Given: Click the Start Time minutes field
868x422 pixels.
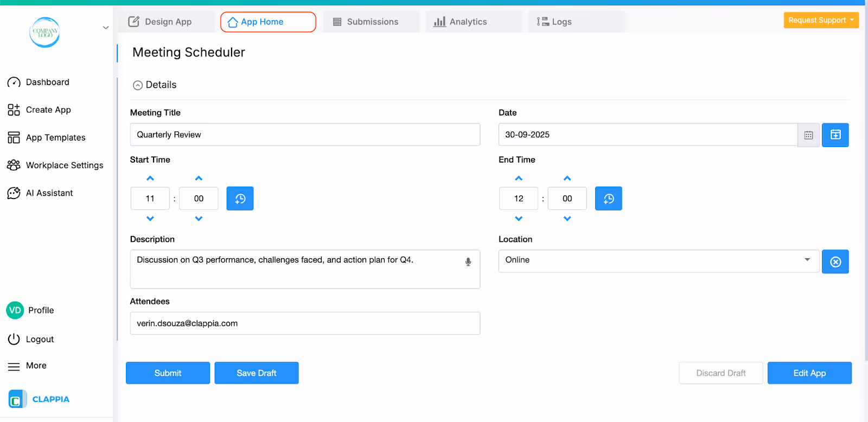Looking at the screenshot, I should coord(199,199).
